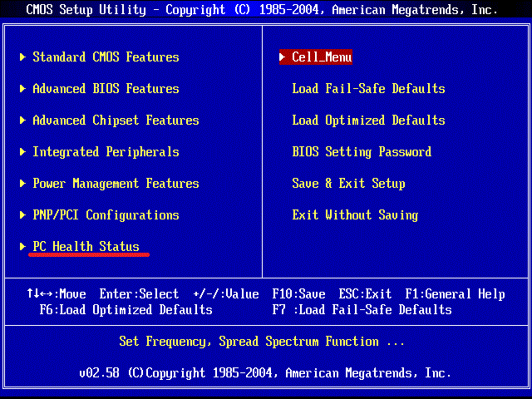The height and width of the screenshot is (399, 532).
Task: Click the arrows Move key hint
Action: pos(56,293)
